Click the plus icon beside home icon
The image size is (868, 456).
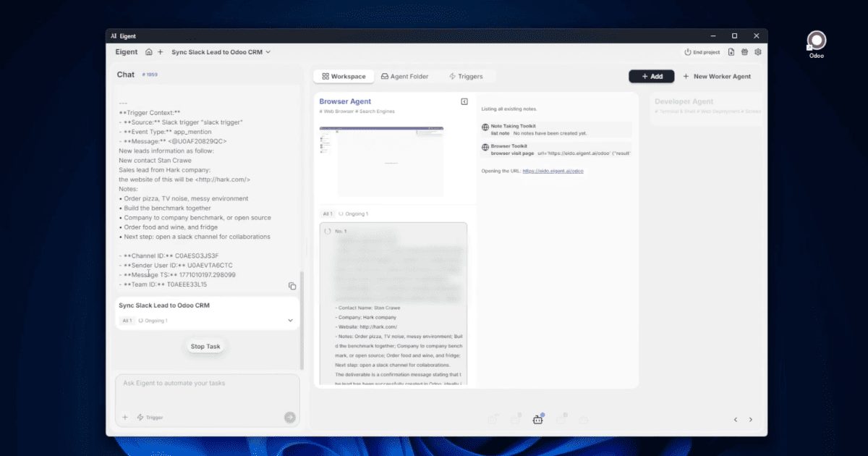pos(161,52)
